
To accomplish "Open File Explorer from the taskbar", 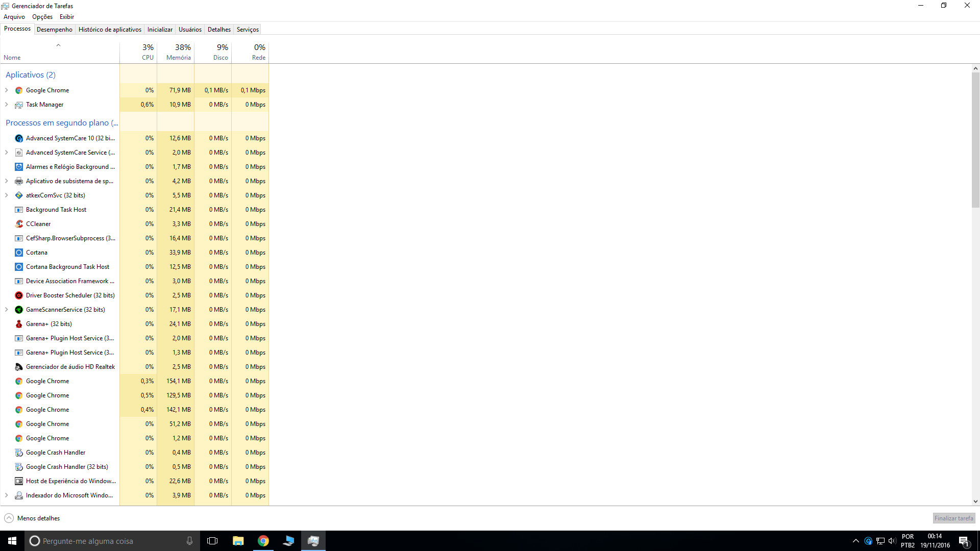I will 238,541.
